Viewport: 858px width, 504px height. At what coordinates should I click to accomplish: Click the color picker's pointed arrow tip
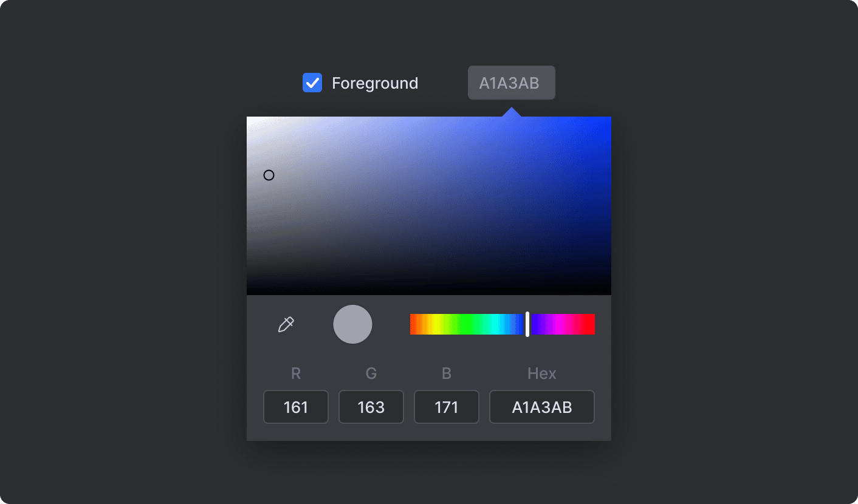tap(512, 109)
